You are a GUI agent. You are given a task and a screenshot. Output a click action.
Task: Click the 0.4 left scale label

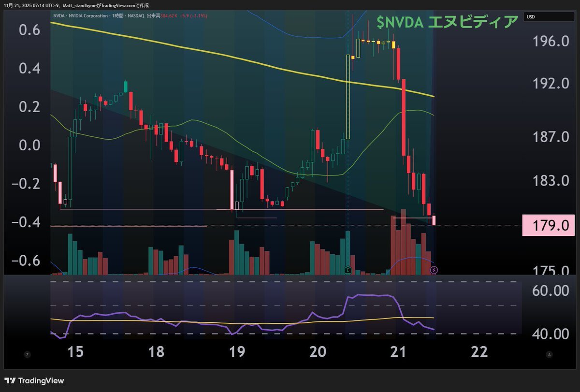[29, 69]
